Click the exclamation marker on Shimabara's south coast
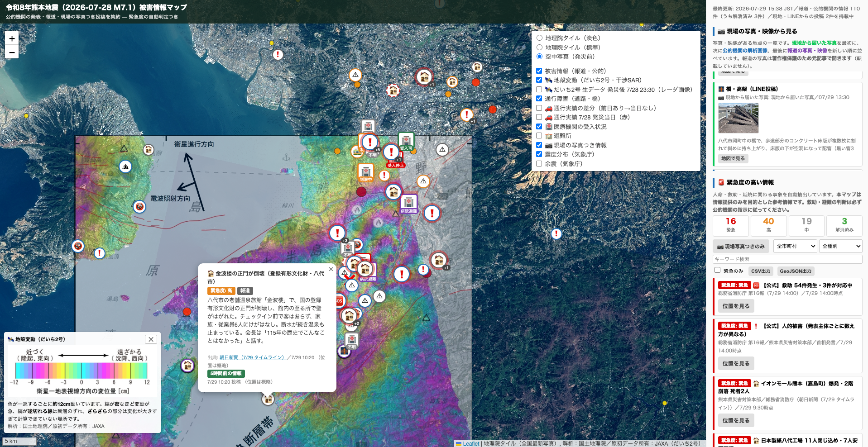 click(x=99, y=253)
